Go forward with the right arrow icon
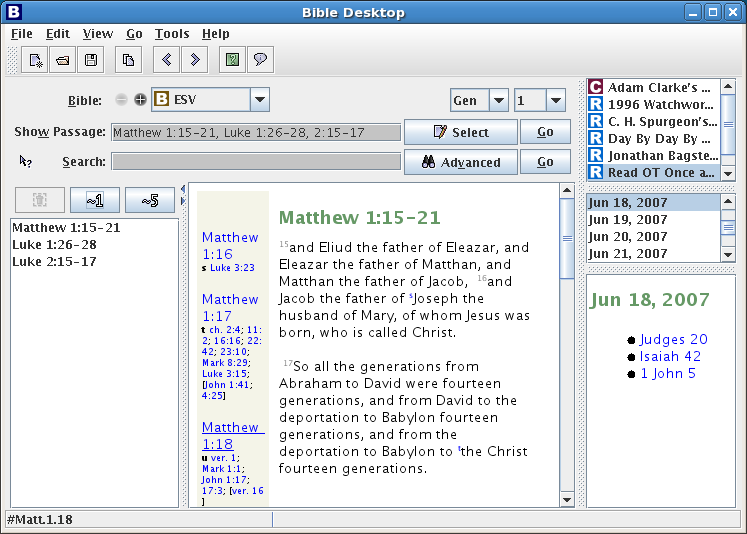The width and height of the screenshot is (747, 534). click(194, 60)
